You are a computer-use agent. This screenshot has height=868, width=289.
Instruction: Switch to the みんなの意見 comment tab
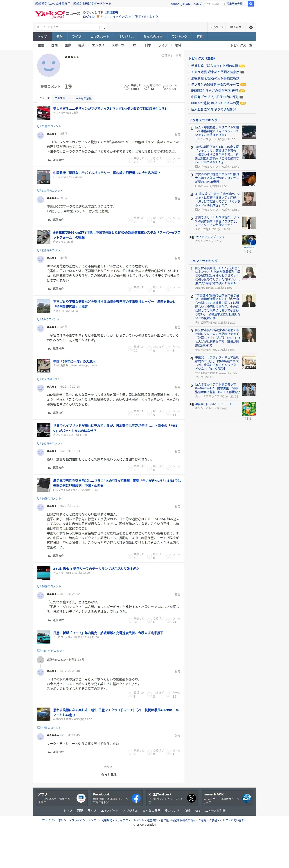tap(84, 98)
